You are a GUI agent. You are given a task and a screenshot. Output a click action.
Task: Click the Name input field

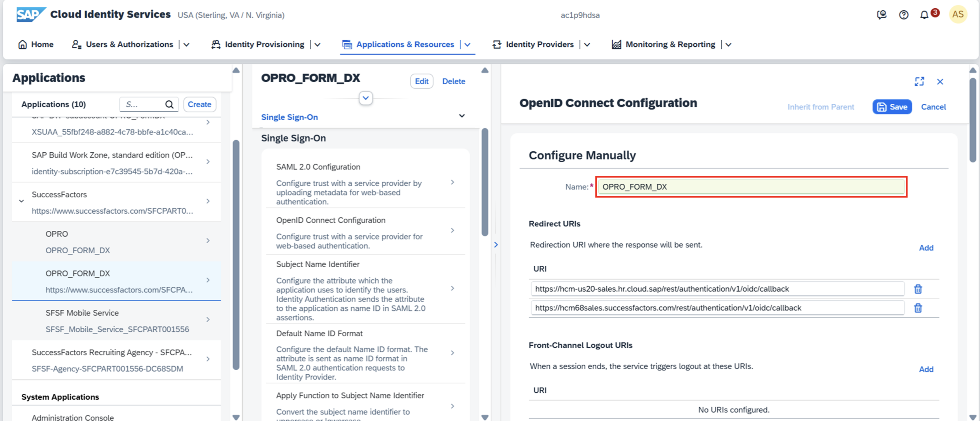pos(751,187)
